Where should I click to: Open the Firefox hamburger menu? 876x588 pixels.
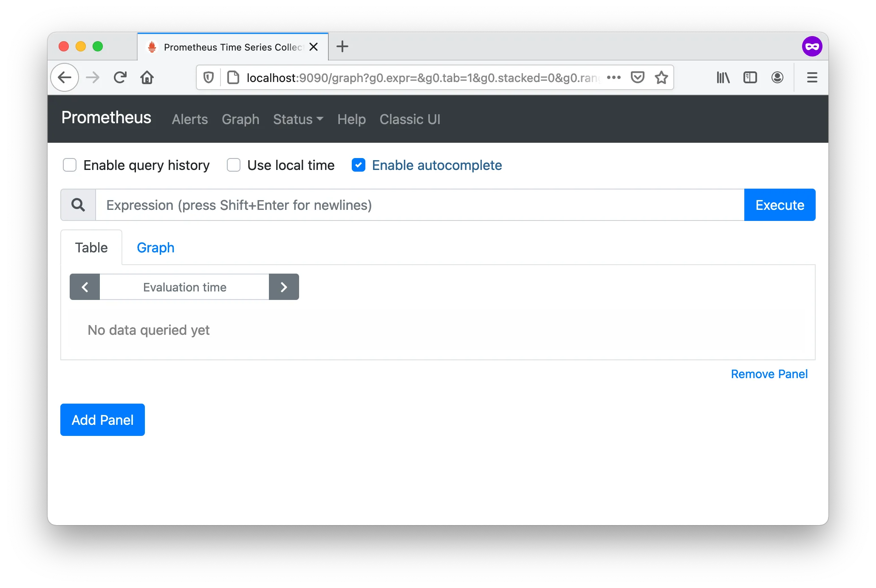click(x=812, y=77)
